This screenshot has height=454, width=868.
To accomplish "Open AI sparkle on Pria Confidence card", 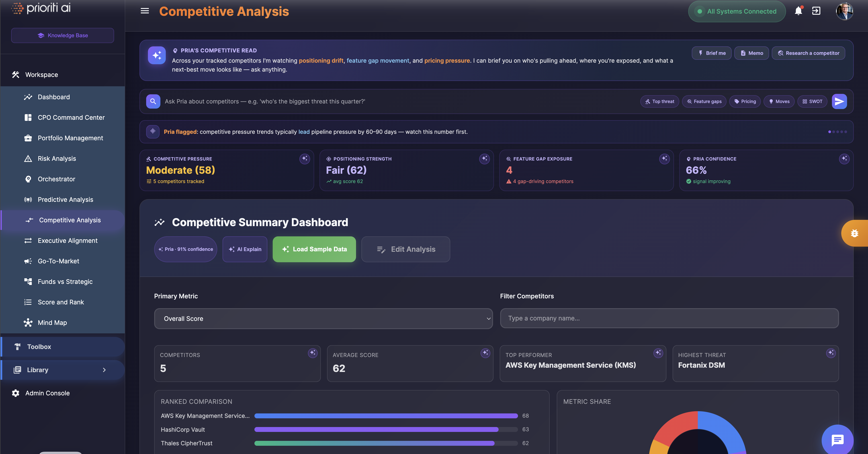I will pyautogui.click(x=844, y=159).
